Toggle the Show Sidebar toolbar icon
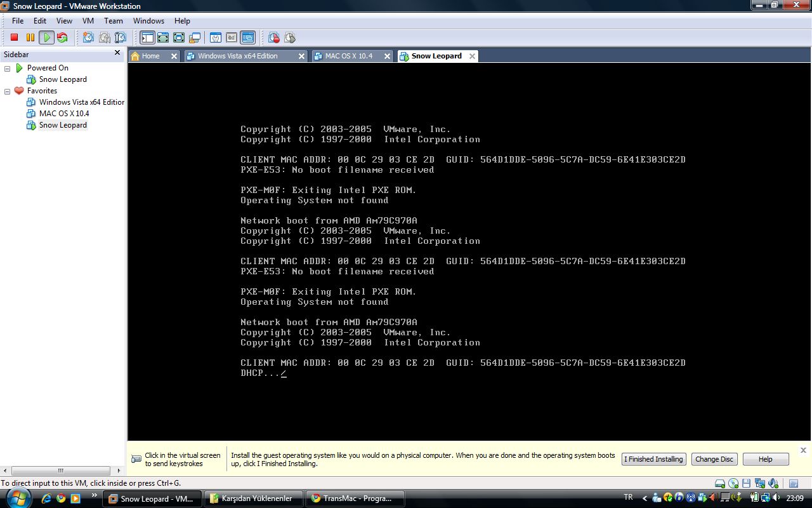The width and height of the screenshot is (812, 508). 147,37
